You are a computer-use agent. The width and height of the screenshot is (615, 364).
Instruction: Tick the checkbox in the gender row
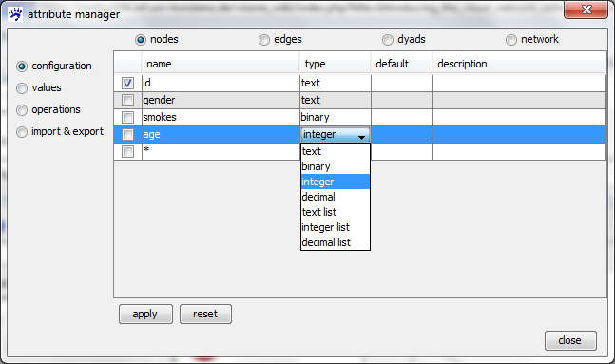(x=127, y=101)
